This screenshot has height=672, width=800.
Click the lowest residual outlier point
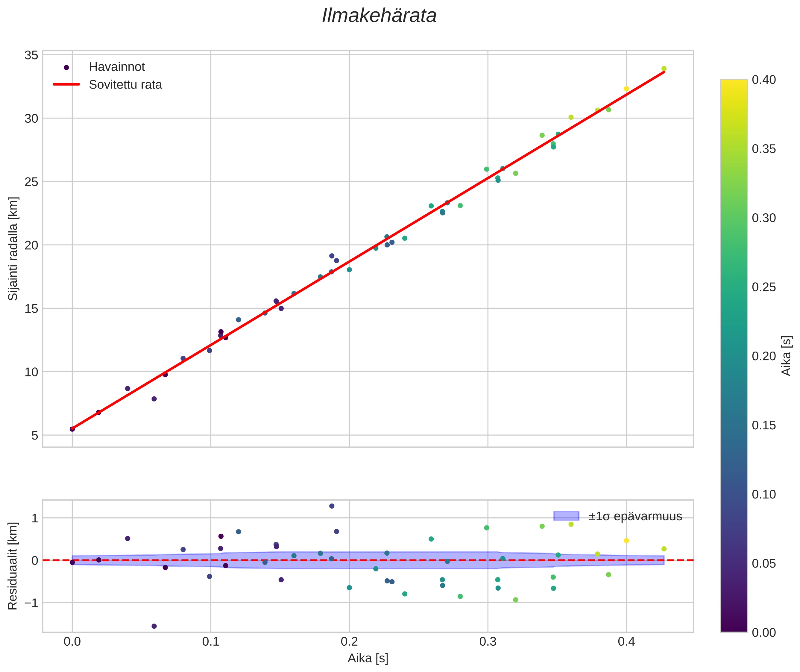click(x=154, y=626)
